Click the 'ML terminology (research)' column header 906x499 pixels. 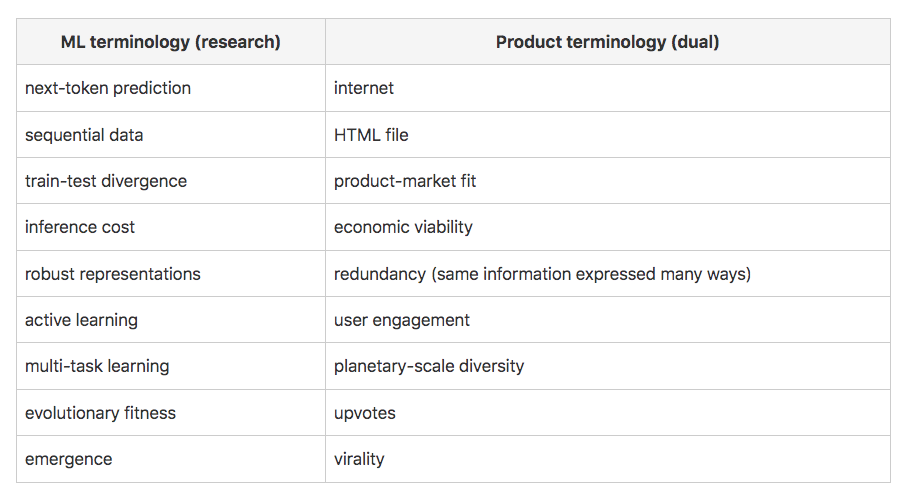tap(171, 42)
